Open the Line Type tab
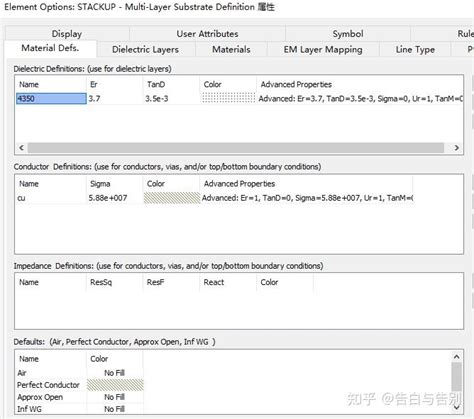The height and width of the screenshot is (419, 474). tap(415, 50)
